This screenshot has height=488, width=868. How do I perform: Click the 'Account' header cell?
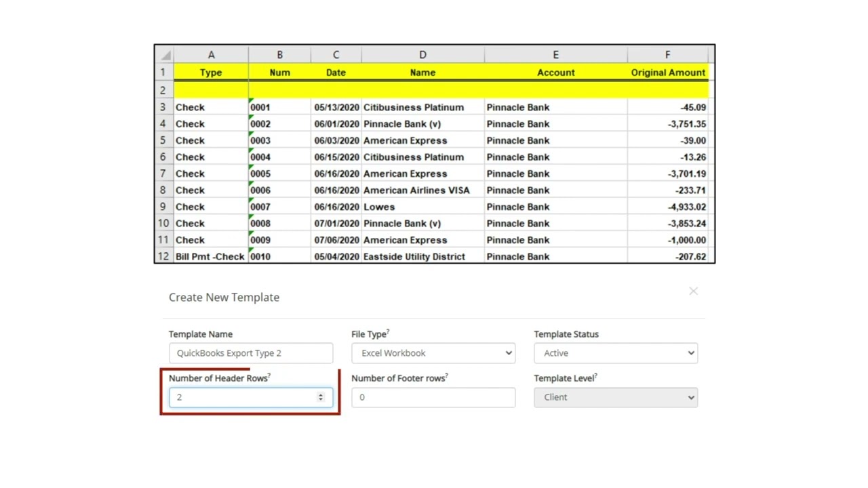[555, 73]
